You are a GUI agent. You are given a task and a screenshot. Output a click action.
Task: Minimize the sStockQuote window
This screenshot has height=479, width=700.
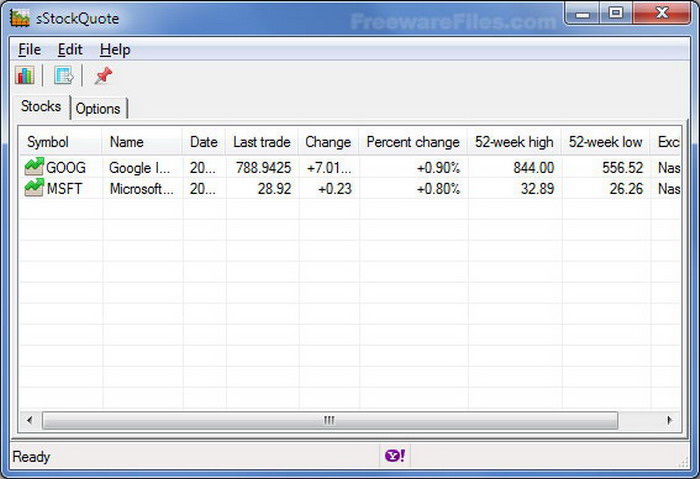click(x=583, y=14)
